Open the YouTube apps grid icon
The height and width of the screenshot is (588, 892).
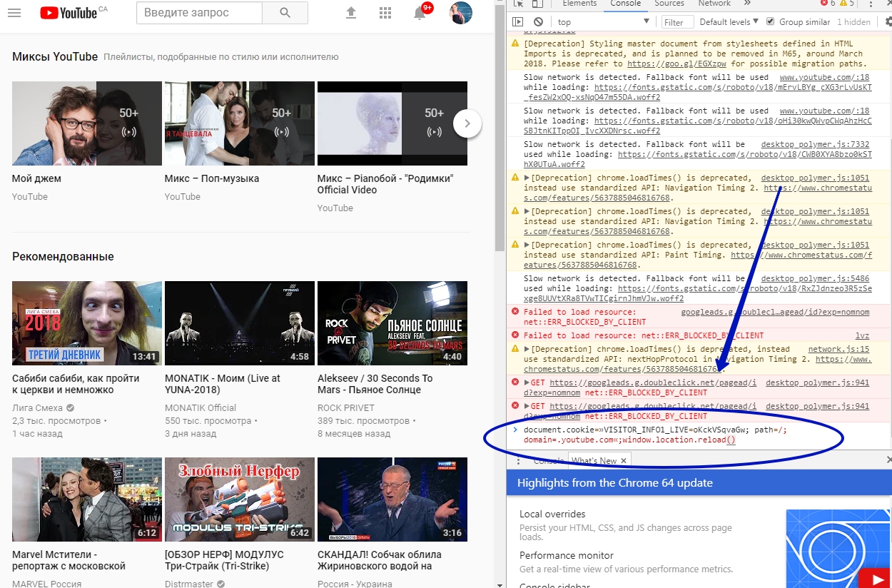pos(385,13)
